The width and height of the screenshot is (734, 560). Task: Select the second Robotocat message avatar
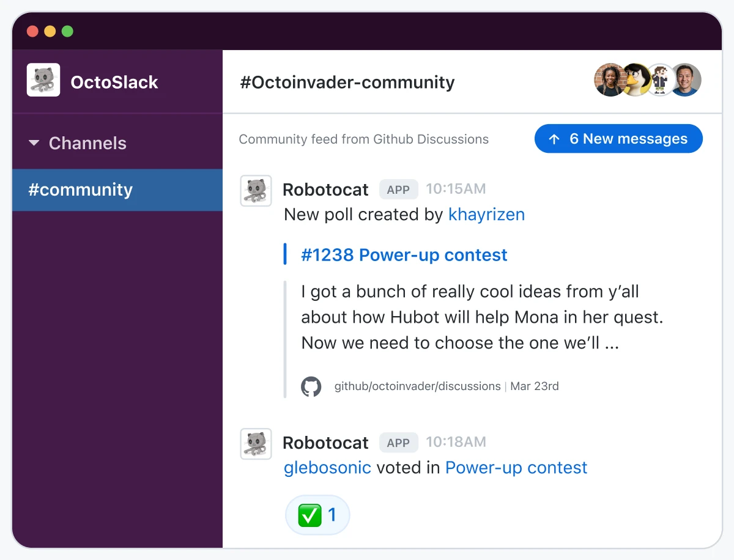click(256, 443)
